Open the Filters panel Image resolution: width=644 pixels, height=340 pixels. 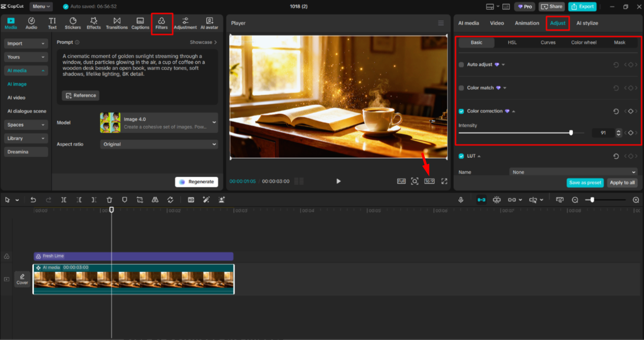click(162, 23)
